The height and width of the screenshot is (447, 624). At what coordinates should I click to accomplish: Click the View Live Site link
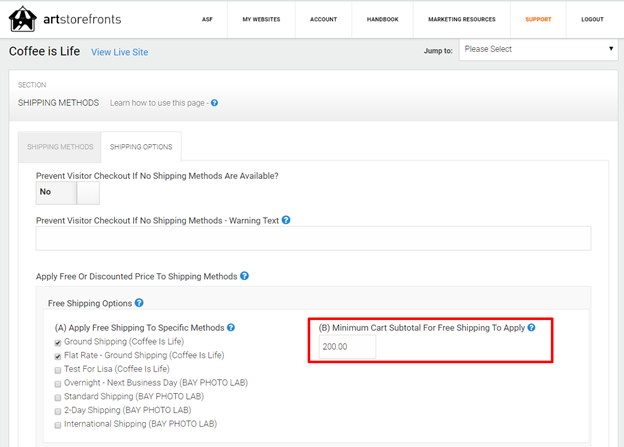pyautogui.click(x=122, y=51)
